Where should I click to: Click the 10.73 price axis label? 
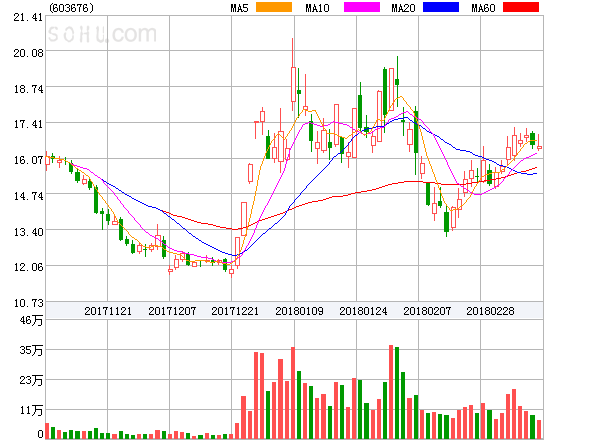click(x=29, y=303)
